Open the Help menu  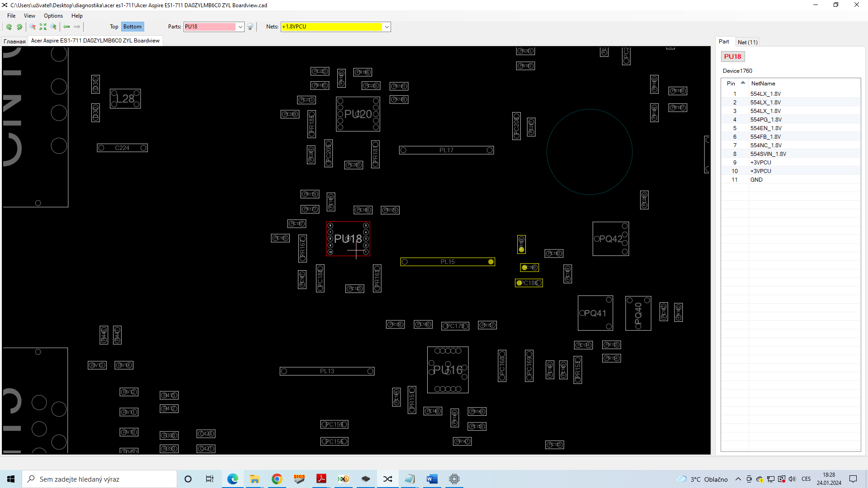coord(77,15)
